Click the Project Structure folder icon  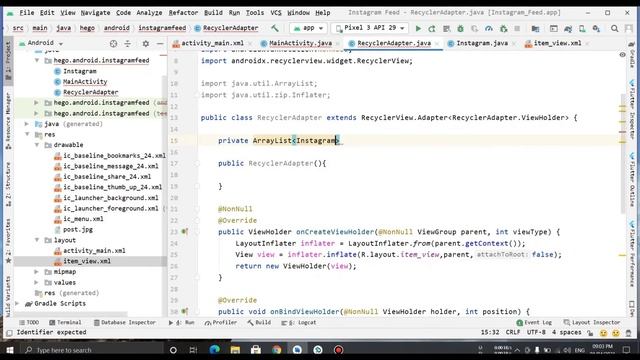tap(535, 28)
